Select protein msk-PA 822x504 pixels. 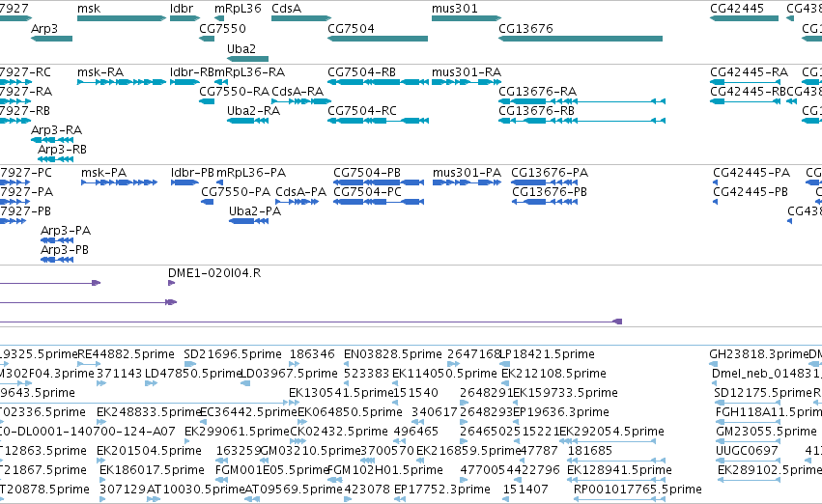[120, 182]
